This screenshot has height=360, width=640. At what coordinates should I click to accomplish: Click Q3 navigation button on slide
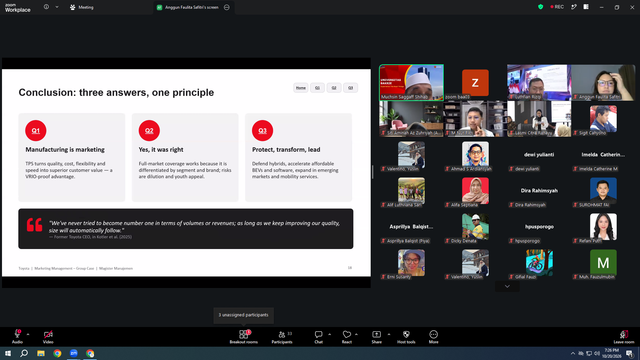click(x=351, y=88)
